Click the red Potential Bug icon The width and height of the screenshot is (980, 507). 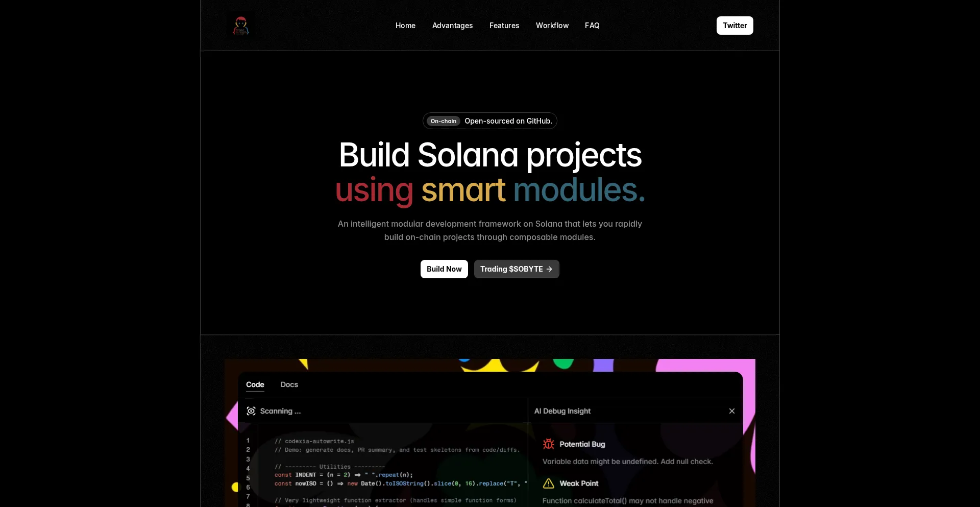pos(549,444)
